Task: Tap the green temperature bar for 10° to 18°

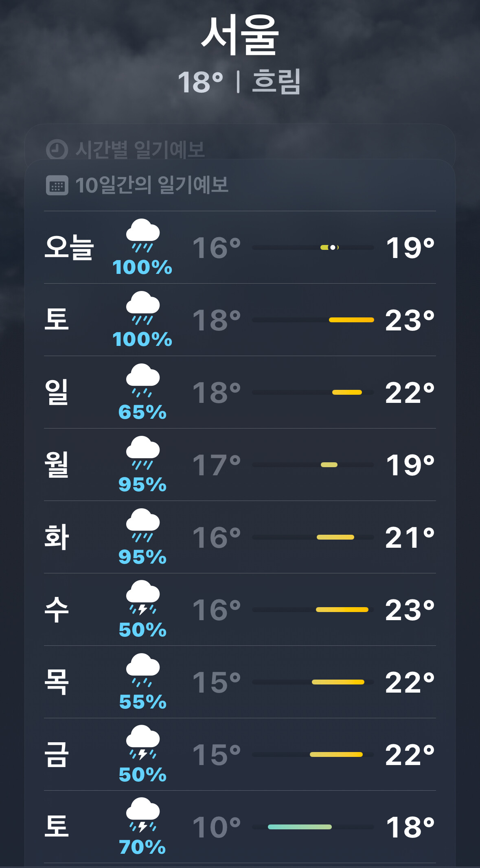Action: [300, 827]
